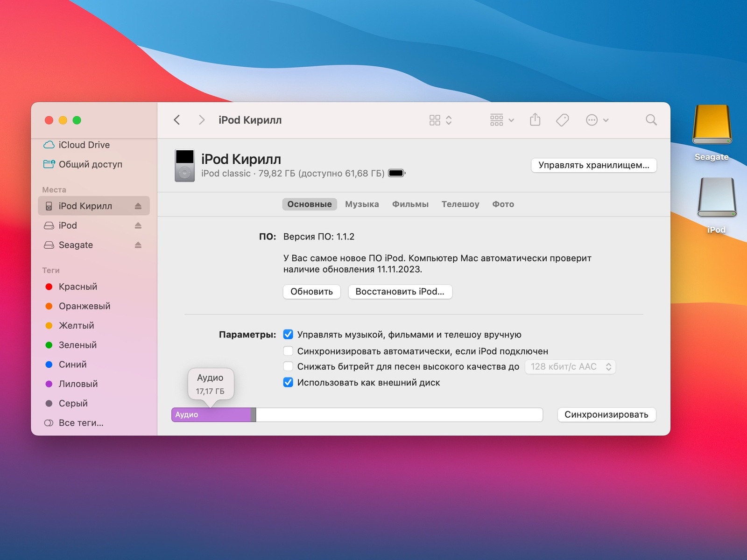Click the battery indicator icon
747x560 pixels.
397,173
